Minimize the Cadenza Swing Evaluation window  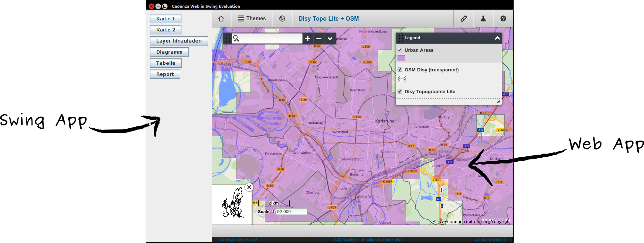158,6
